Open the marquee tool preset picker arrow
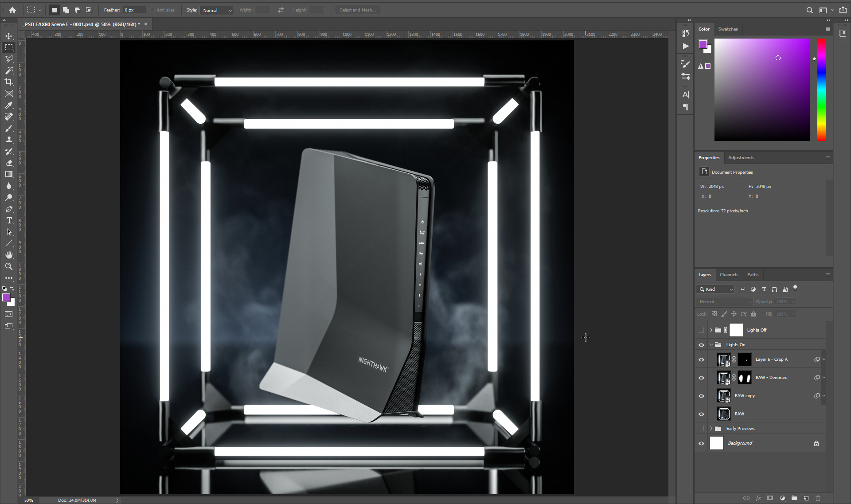The width and height of the screenshot is (851, 504). [x=40, y=10]
